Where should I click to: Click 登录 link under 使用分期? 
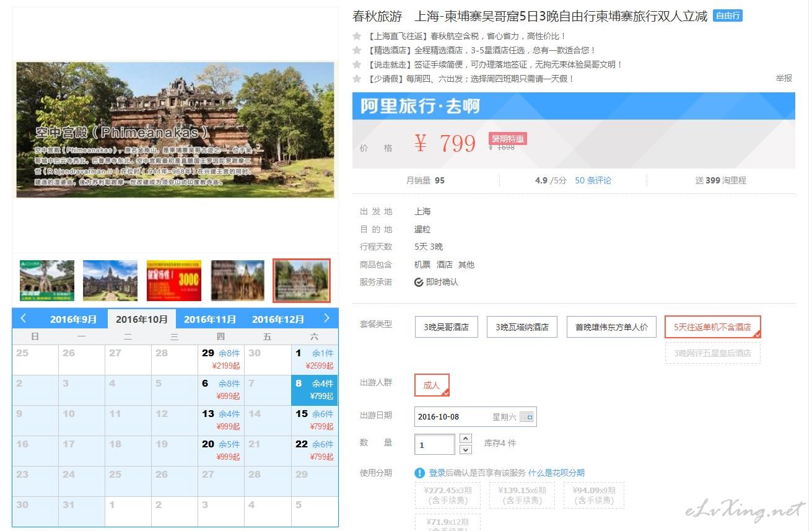pos(437,473)
